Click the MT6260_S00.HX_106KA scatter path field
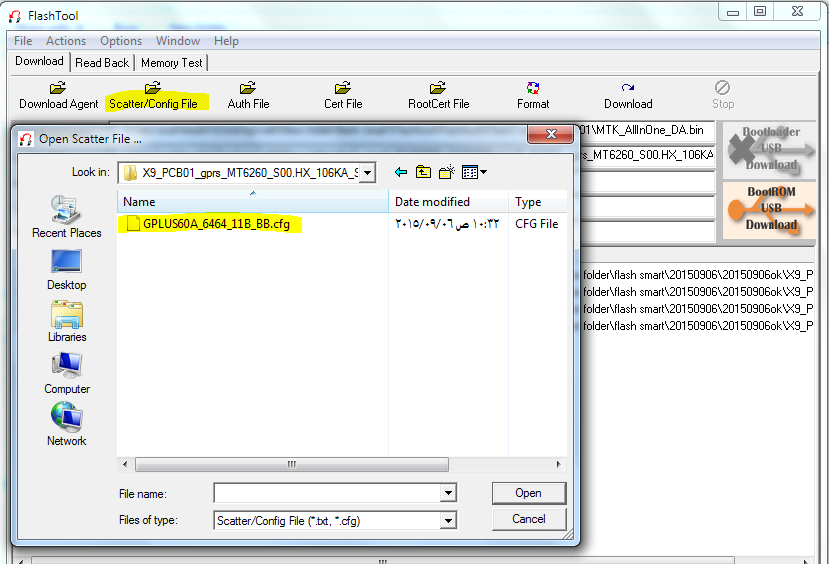Image resolution: width=829 pixels, height=564 pixels. tap(647, 155)
